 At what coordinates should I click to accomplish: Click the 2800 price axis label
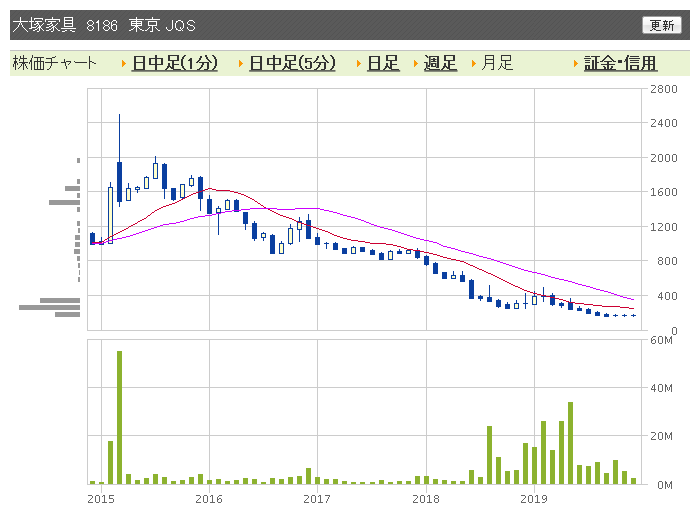click(663, 89)
